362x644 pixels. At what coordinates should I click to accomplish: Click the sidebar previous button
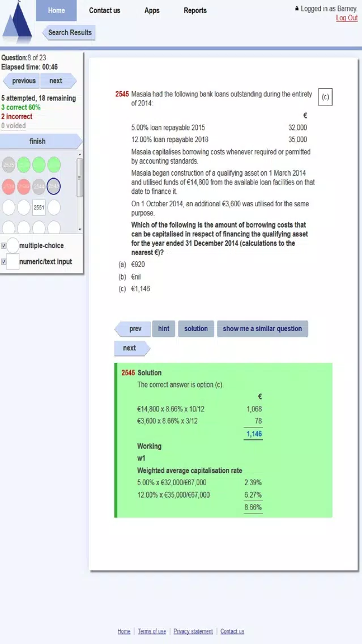pyautogui.click(x=21, y=81)
